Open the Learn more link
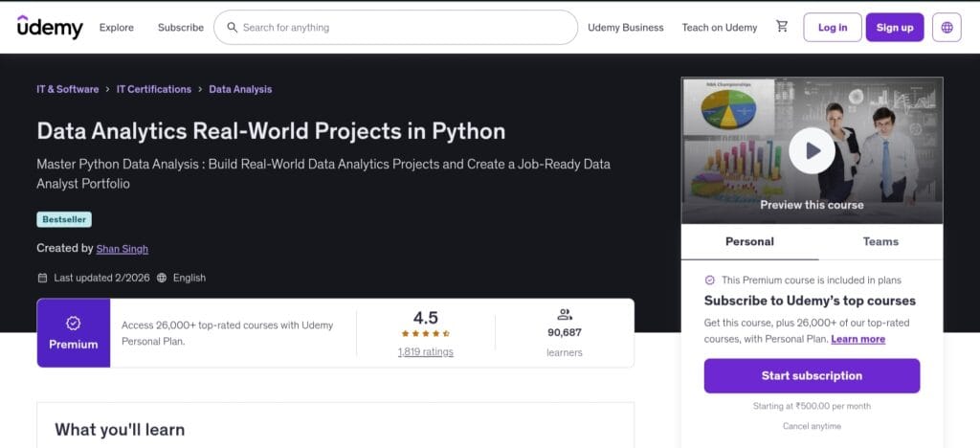The image size is (980, 448). tap(858, 339)
